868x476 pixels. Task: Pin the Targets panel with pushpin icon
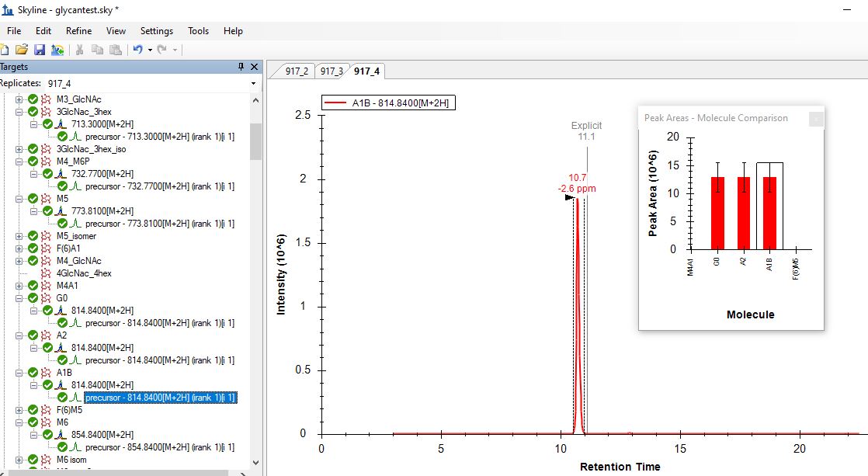241,67
